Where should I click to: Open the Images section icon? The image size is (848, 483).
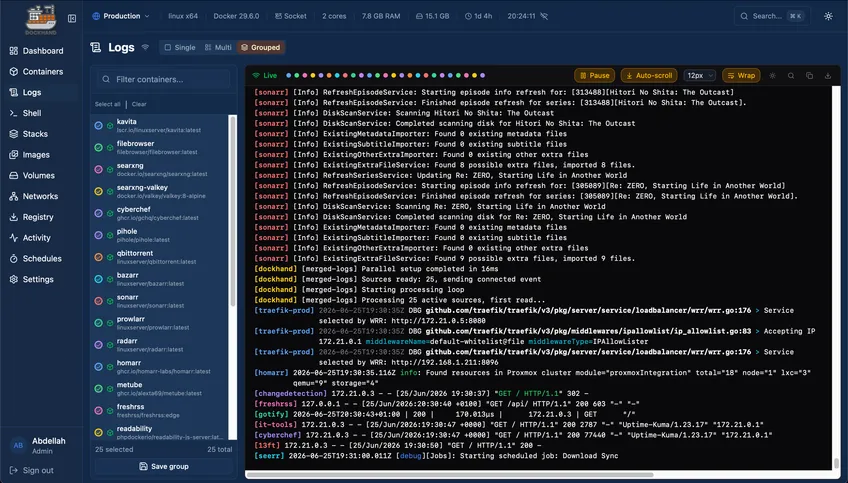[x=14, y=155]
